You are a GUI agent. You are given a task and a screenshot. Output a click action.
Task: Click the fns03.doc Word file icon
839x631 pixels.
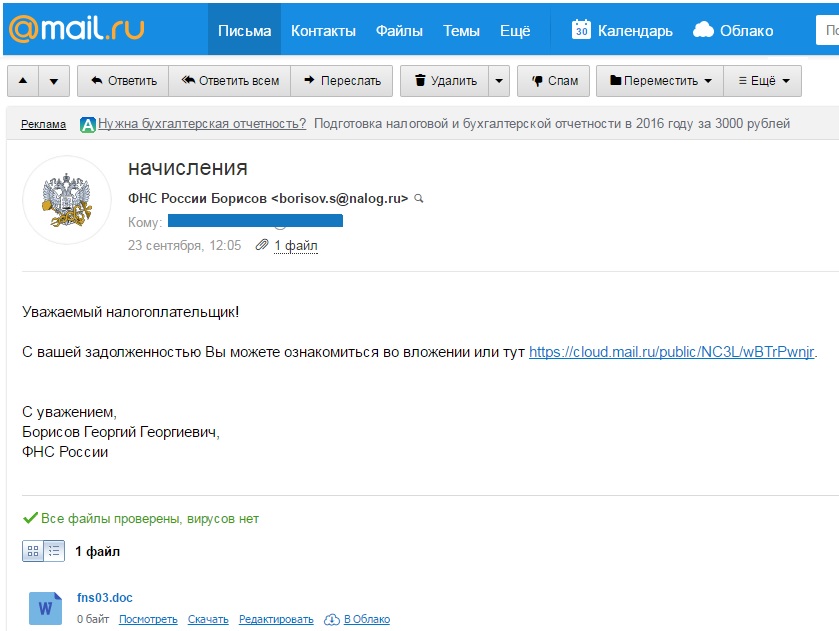click(45, 607)
